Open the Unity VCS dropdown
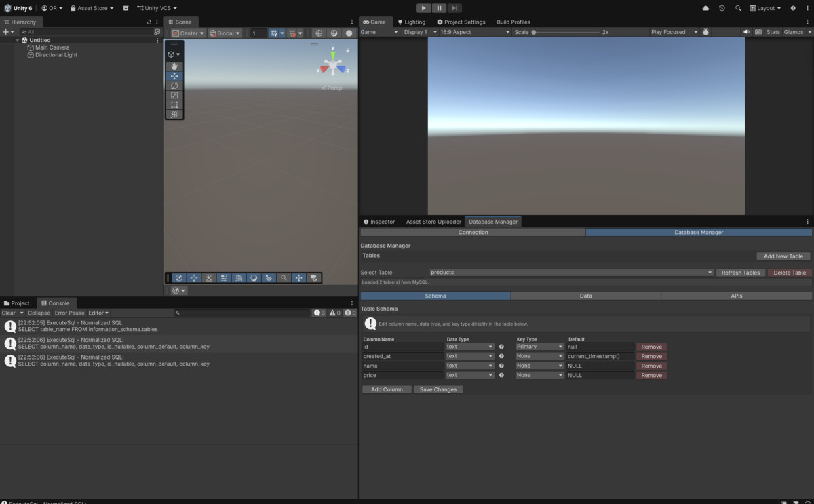 coord(157,8)
